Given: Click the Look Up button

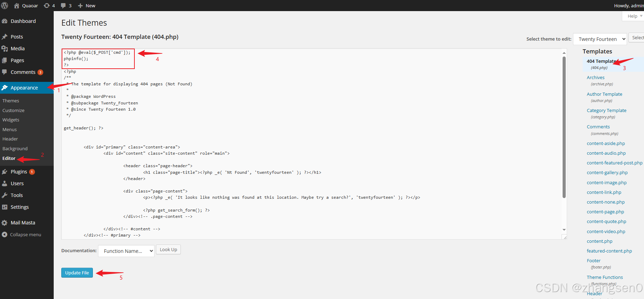Looking at the screenshot, I should pyautogui.click(x=168, y=249).
